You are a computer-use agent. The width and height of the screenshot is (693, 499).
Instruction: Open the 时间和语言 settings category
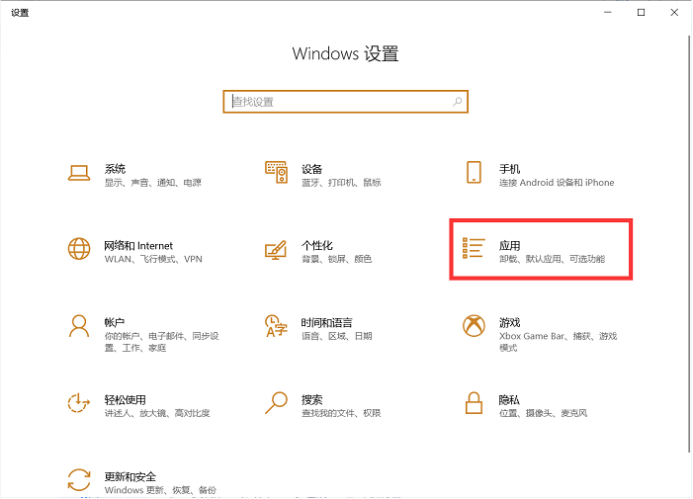point(318,329)
